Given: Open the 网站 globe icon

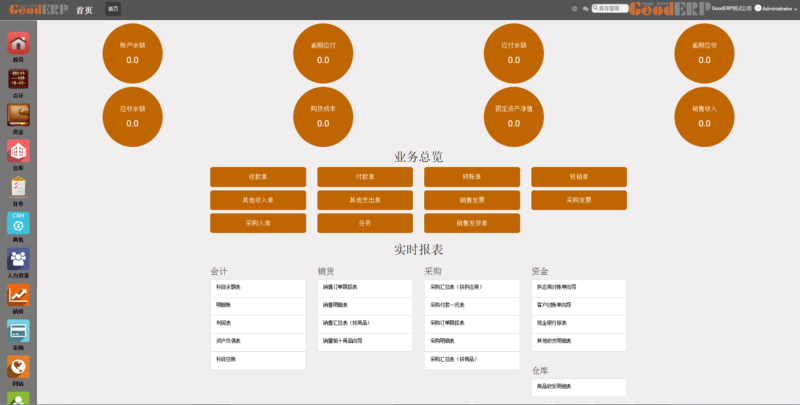Looking at the screenshot, I should tap(18, 367).
